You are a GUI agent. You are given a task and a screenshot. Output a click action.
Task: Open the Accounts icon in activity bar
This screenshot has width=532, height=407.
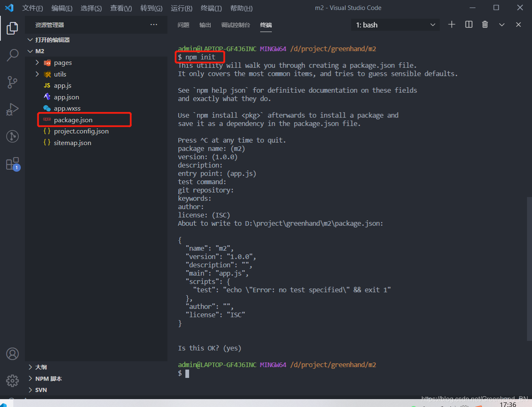point(12,354)
